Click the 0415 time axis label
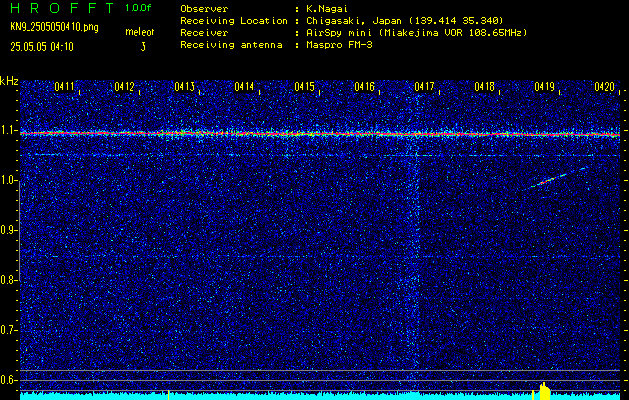629x400 pixels. click(304, 87)
